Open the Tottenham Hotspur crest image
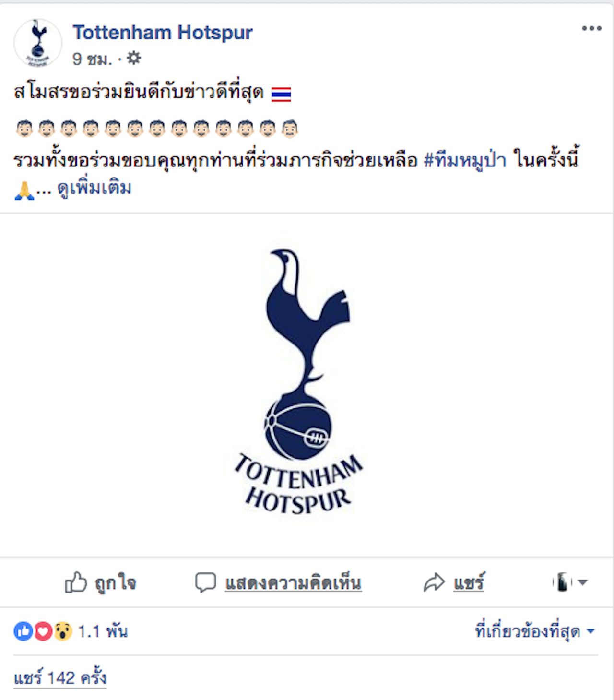 click(x=298, y=381)
